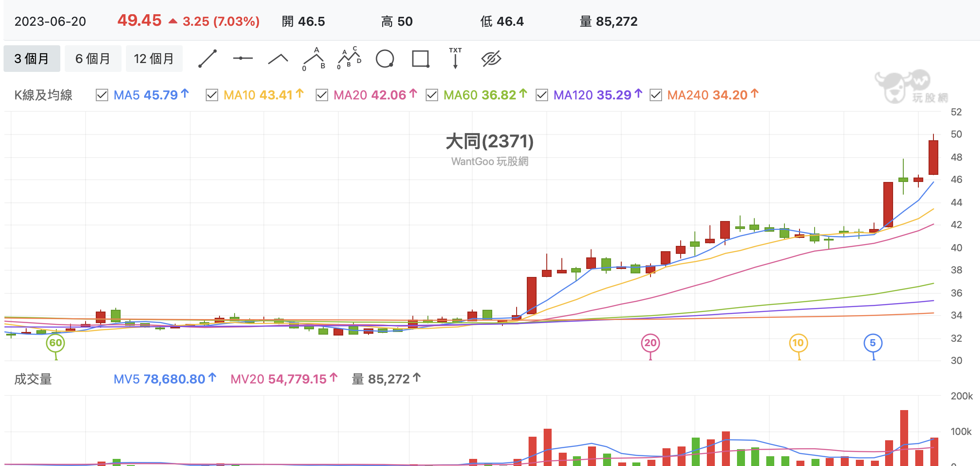980x466 pixels.
Task: Switch chart range to 6 個月
Action: click(x=93, y=59)
